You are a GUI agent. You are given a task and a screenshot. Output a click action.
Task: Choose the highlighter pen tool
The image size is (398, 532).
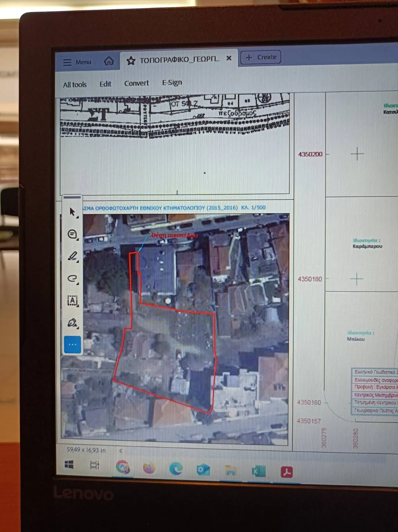click(72, 256)
